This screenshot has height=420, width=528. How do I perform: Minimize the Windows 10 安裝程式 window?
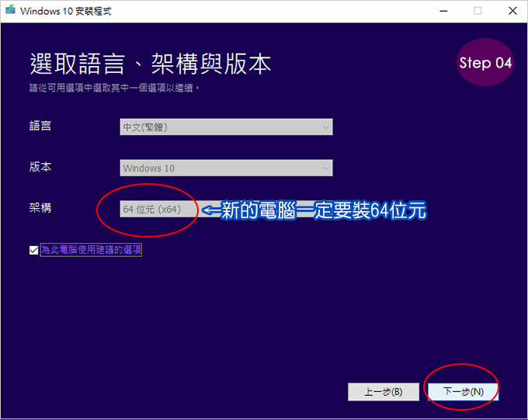pyautogui.click(x=443, y=11)
